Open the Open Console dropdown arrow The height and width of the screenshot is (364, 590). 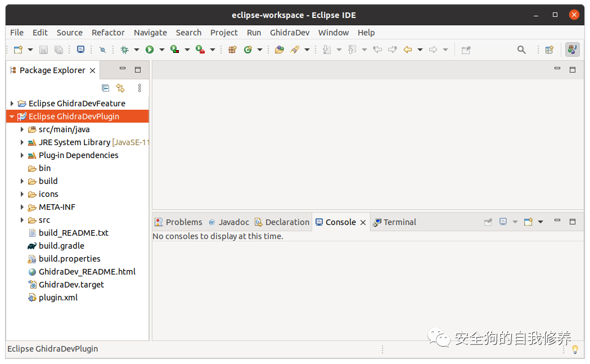tap(541, 222)
